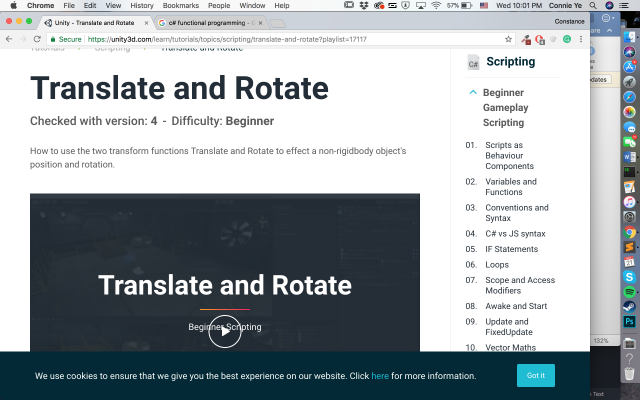640x400 pixels.
Task: Open the View menu
Action: [113, 5]
